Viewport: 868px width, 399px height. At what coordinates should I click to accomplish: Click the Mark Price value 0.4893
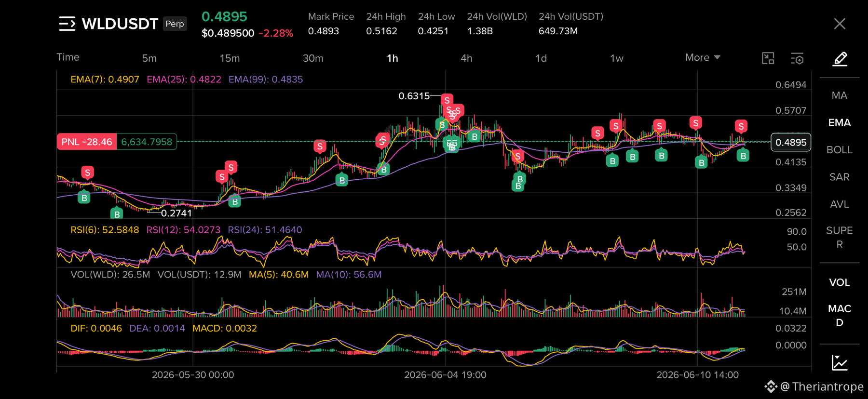(x=324, y=31)
